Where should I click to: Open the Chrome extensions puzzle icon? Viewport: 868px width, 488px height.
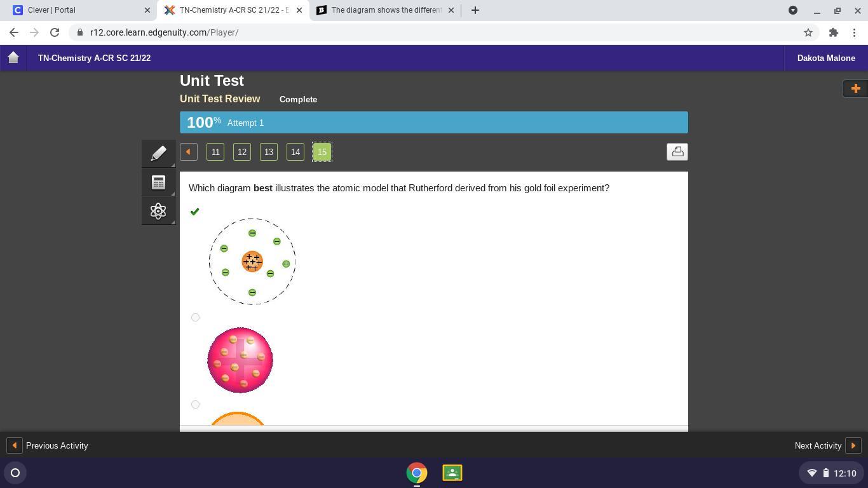tap(833, 32)
